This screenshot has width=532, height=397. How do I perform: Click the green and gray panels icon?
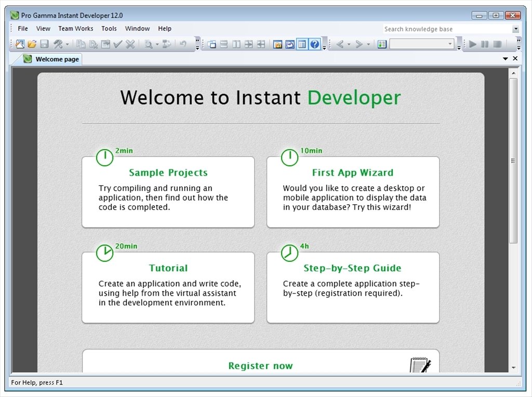[x=382, y=45]
